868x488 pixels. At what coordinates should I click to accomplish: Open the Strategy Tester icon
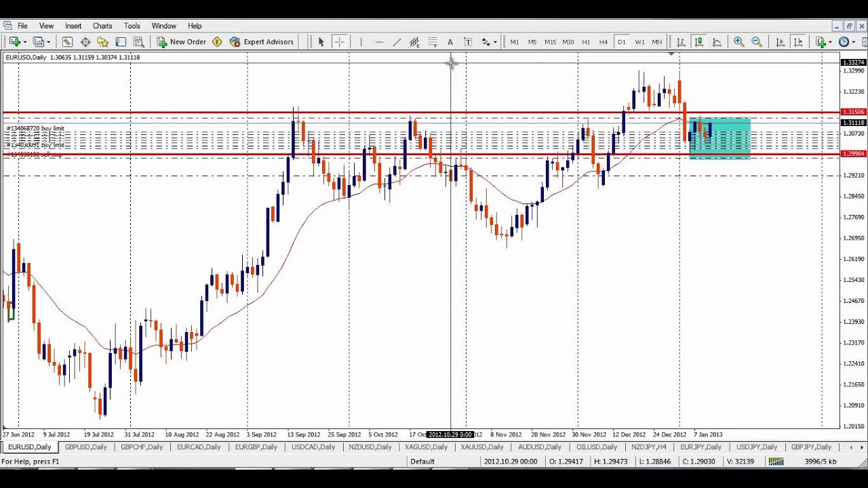click(x=138, y=42)
